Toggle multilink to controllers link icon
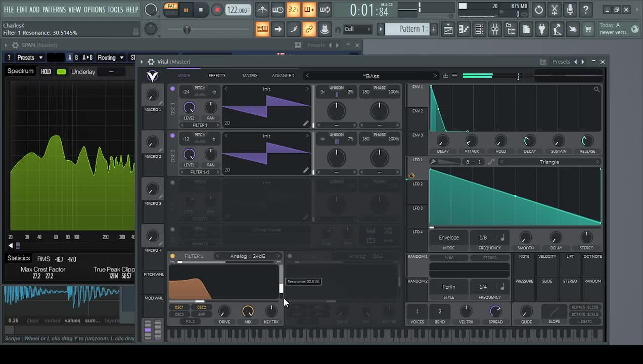643x364 pixels. click(309, 29)
